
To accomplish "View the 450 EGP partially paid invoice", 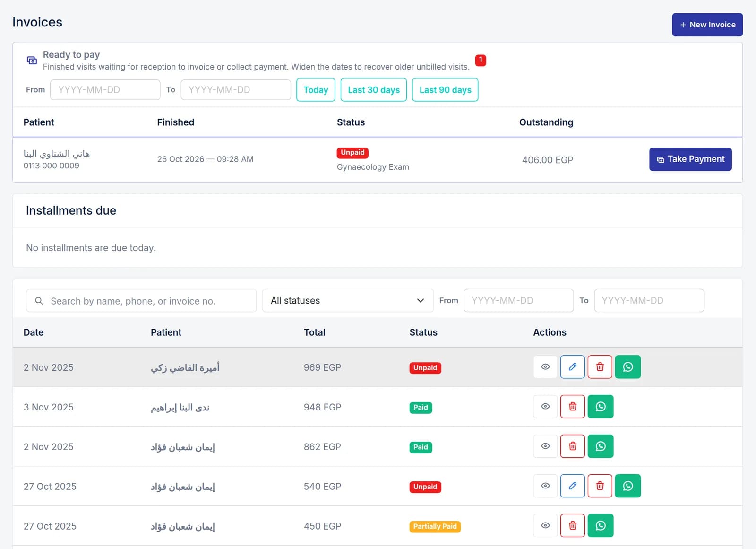I will [545, 526].
